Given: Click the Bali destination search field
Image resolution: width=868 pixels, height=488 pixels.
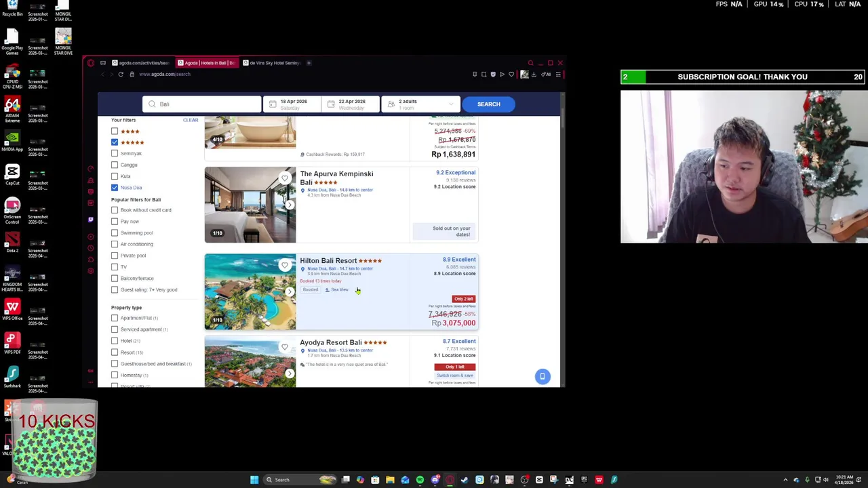Looking at the screenshot, I should click(201, 104).
